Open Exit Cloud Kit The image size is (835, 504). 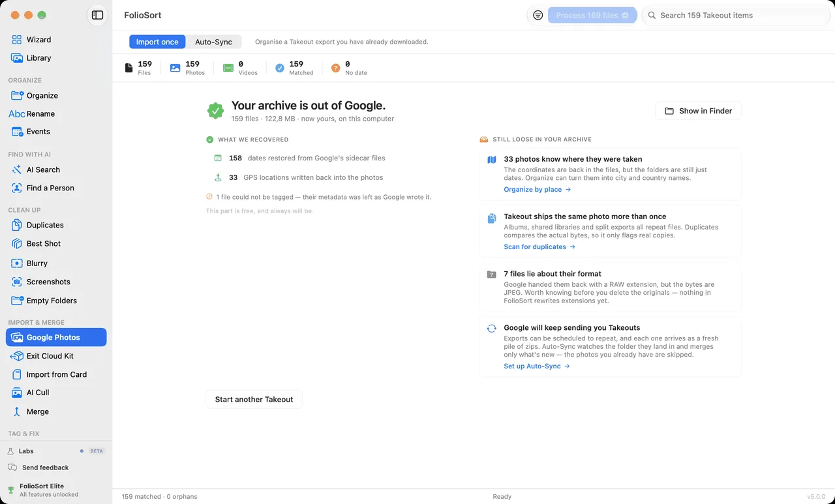(x=56, y=356)
